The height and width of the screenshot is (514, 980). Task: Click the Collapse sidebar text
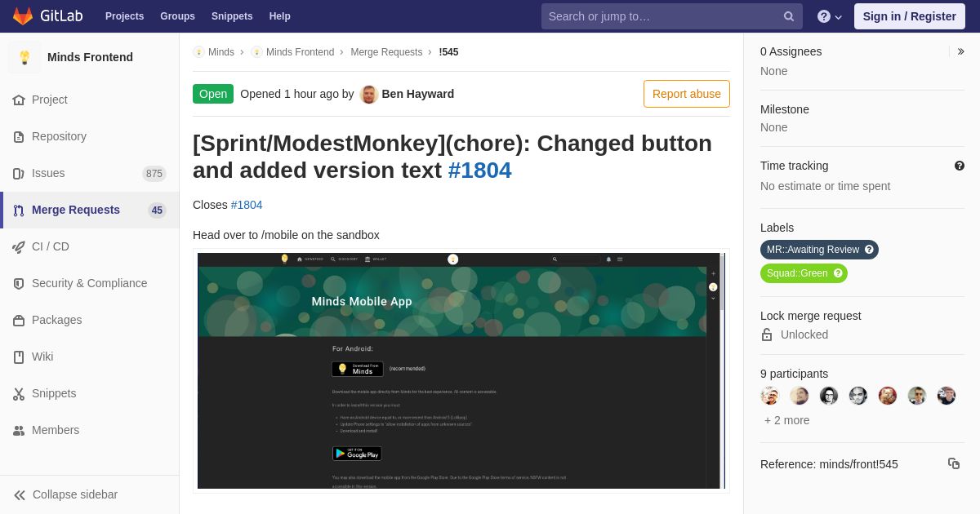(75, 494)
